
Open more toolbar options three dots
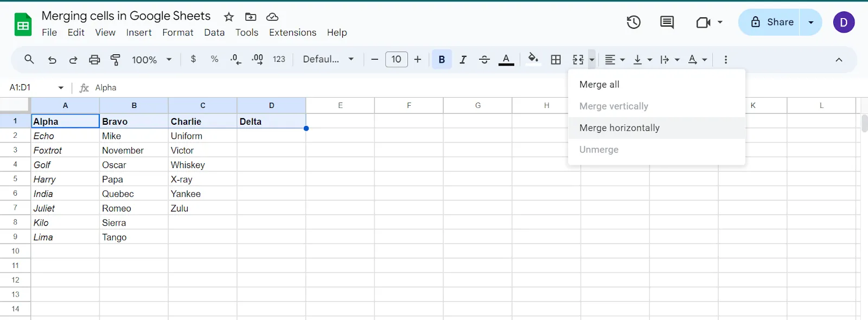click(x=726, y=60)
